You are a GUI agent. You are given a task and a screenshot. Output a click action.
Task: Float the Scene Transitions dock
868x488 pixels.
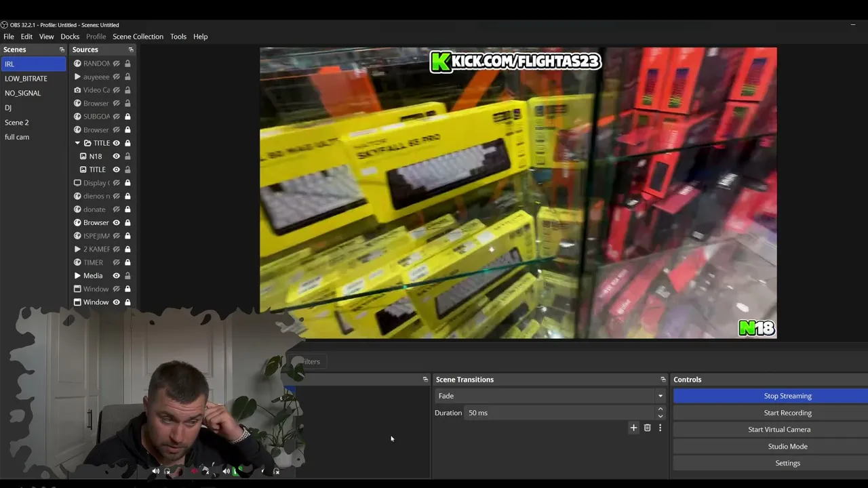tap(663, 380)
